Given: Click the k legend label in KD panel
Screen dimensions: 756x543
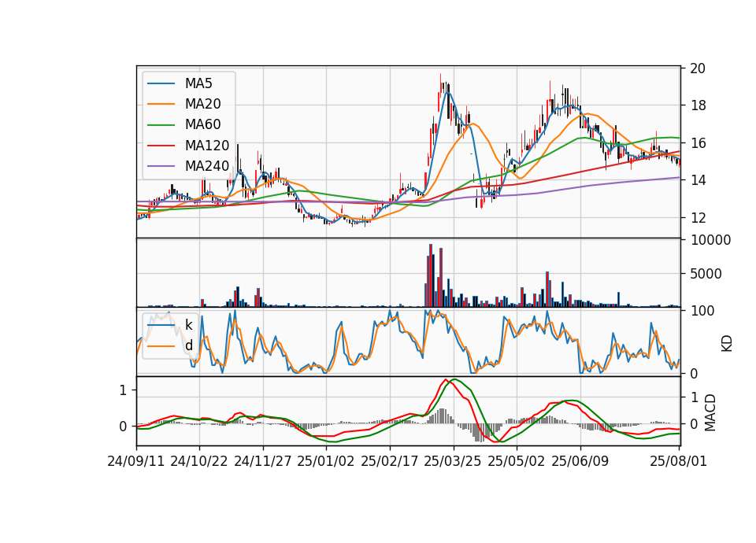Looking at the screenshot, I should click(188, 325).
